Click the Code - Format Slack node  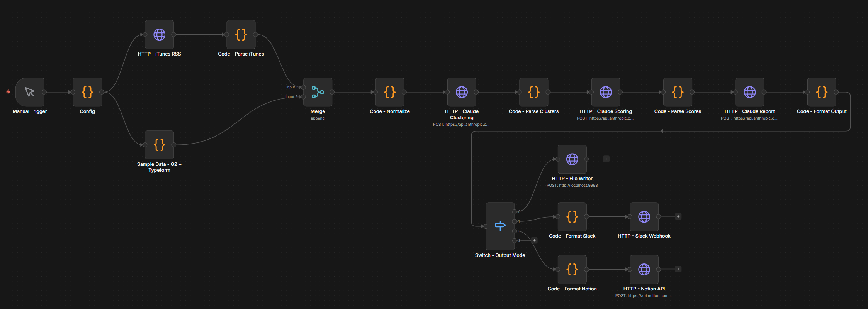pyautogui.click(x=572, y=217)
